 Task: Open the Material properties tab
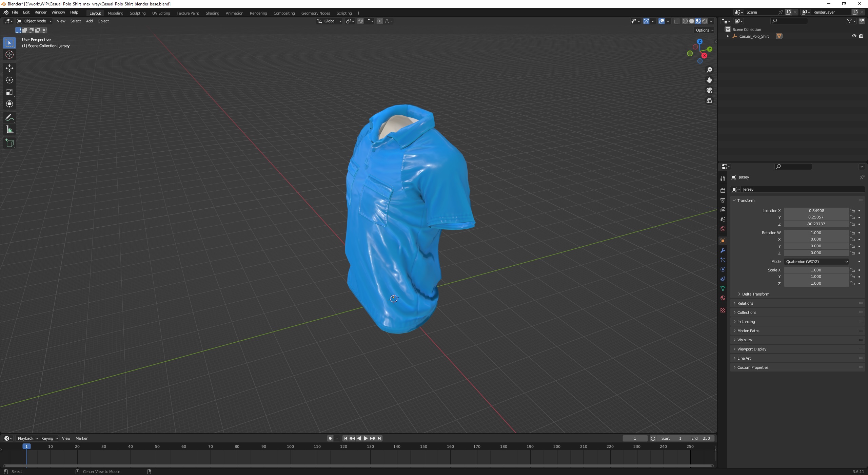723,298
